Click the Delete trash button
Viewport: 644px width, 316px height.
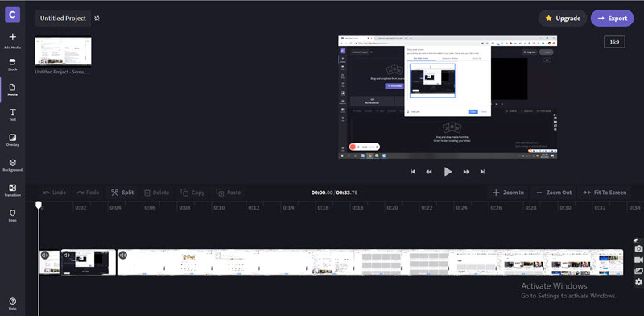pyautogui.click(x=156, y=193)
